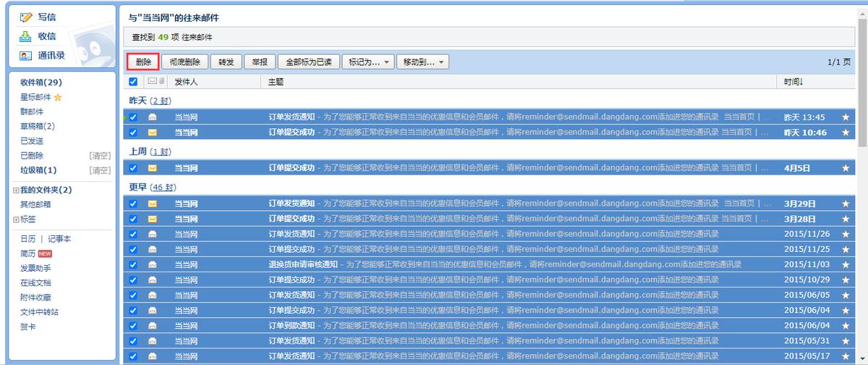The image size is (868, 365).
Task: Click the 转发 button
Action: coord(226,62)
